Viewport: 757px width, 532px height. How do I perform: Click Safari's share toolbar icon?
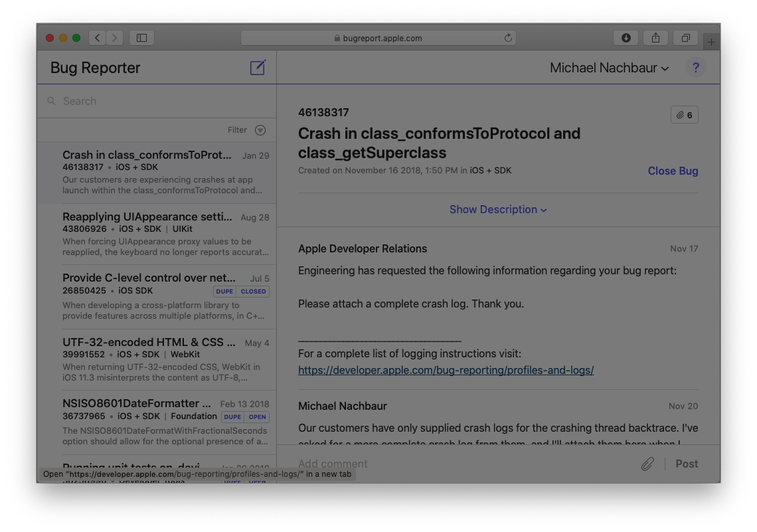coord(655,38)
